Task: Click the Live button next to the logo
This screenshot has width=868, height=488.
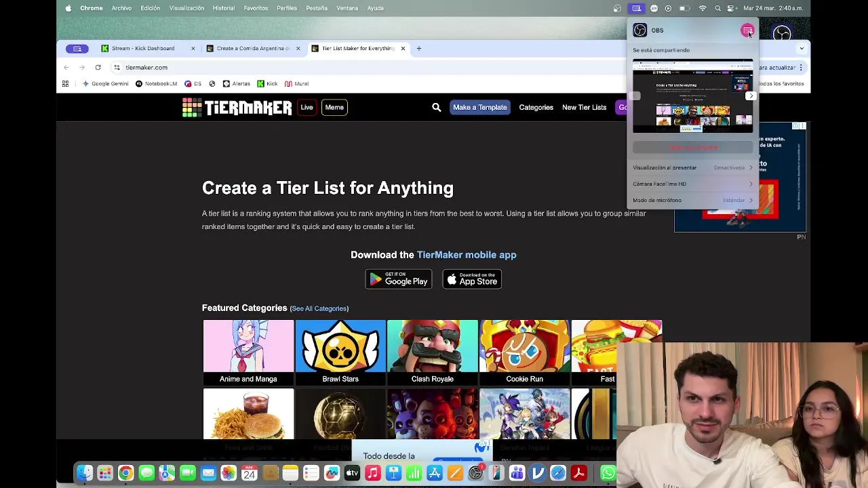Action: point(307,107)
